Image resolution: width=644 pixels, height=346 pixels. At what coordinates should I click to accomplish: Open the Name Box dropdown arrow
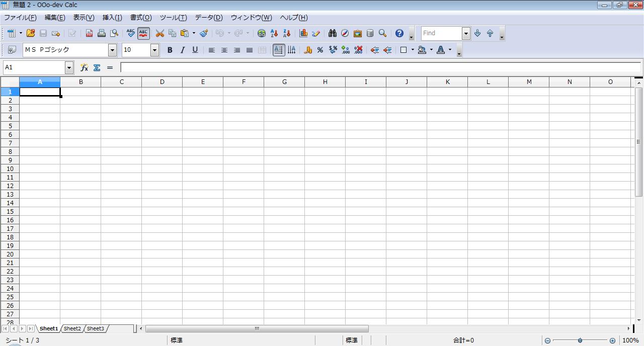[x=69, y=67]
